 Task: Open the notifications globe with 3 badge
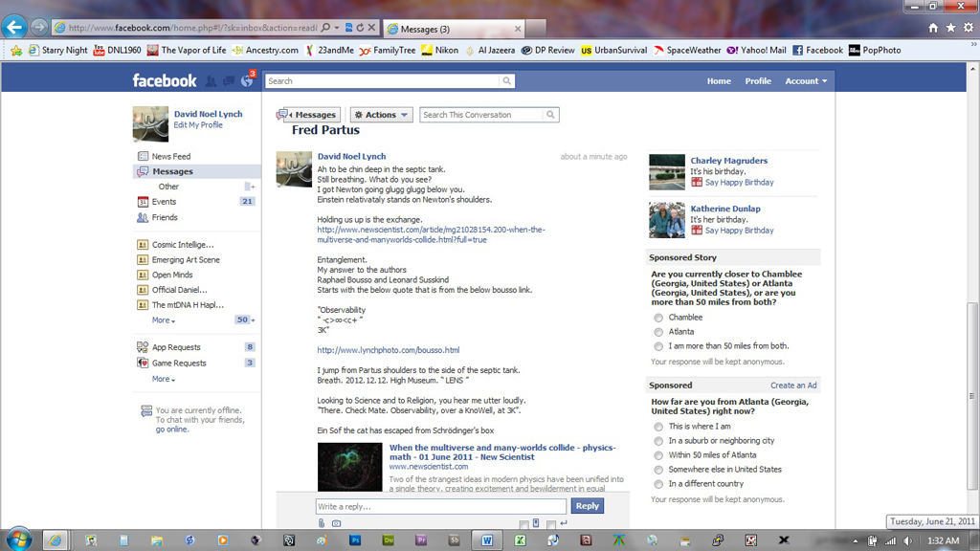pos(247,80)
